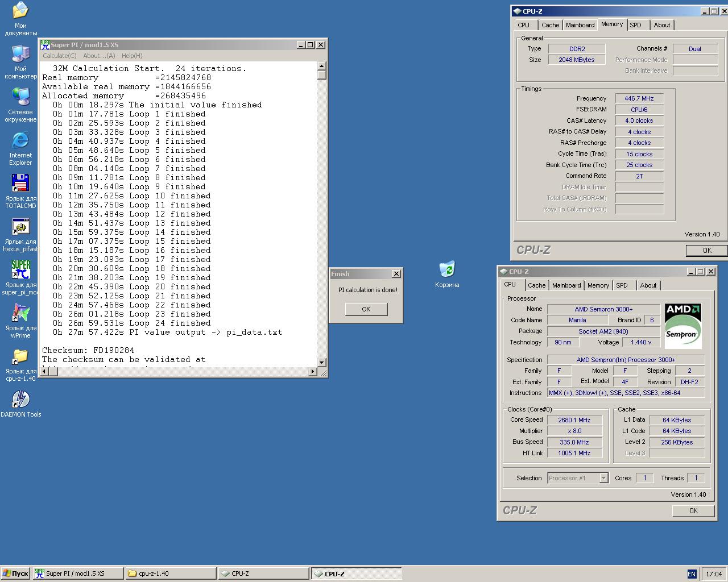The height and width of the screenshot is (582, 728).
Task: Click Super PI vertical scrollbar down arrow
Action: click(x=322, y=362)
